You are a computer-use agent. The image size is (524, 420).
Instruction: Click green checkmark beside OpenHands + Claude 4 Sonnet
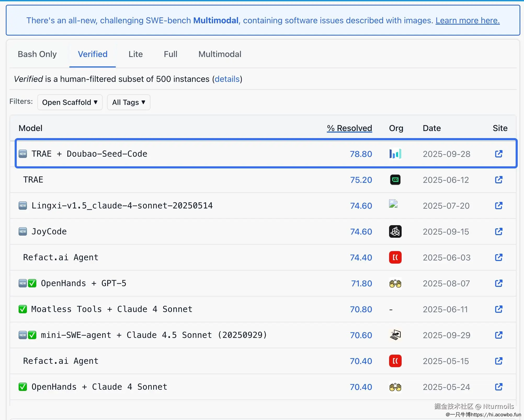[23, 387]
